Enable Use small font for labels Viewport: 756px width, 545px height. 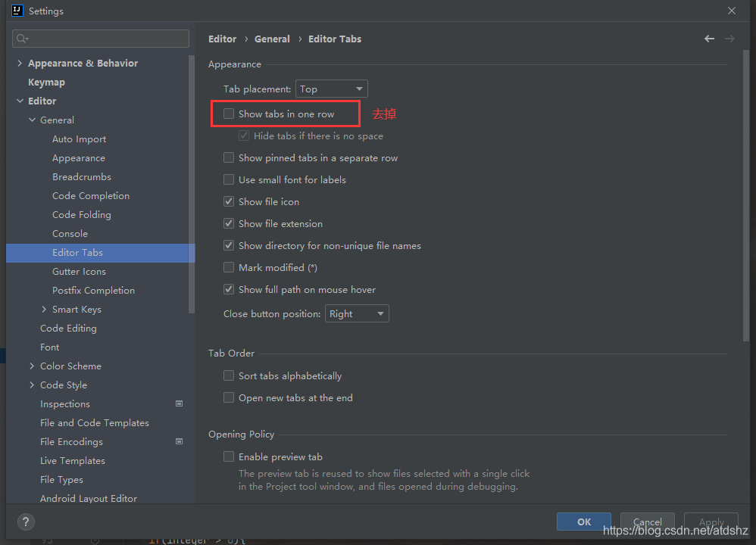[229, 179]
